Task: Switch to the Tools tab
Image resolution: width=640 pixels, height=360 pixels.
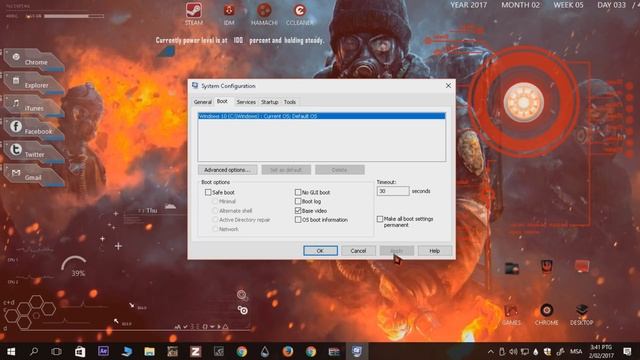Action: pos(290,102)
